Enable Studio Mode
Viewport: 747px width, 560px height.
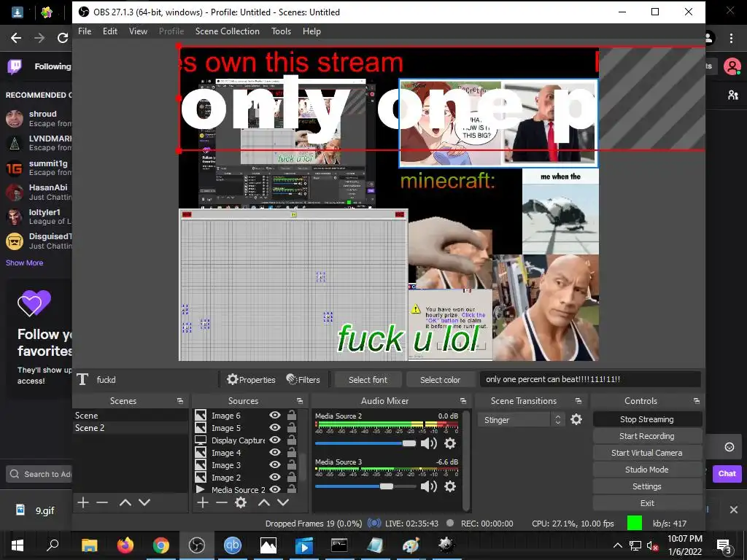tap(647, 470)
